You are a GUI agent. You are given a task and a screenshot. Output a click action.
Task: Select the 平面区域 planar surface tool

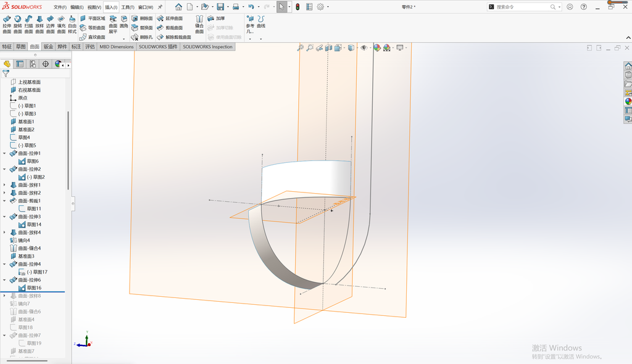(93, 19)
